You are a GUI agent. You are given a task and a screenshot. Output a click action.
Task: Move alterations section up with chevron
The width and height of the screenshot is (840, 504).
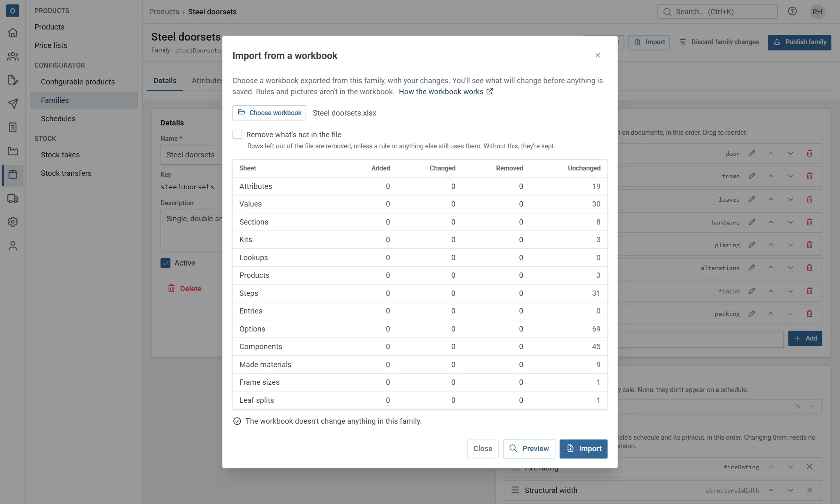(770, 268)
